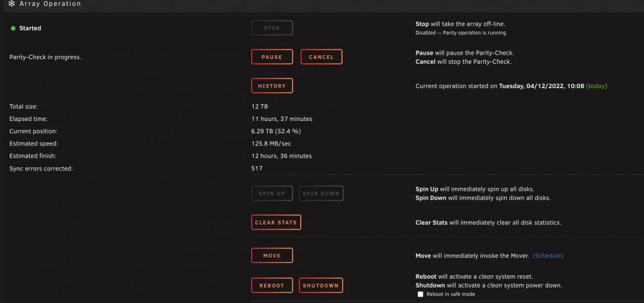
Task: Click the 'Estimated finish:' label
Action: coord(33,156)
